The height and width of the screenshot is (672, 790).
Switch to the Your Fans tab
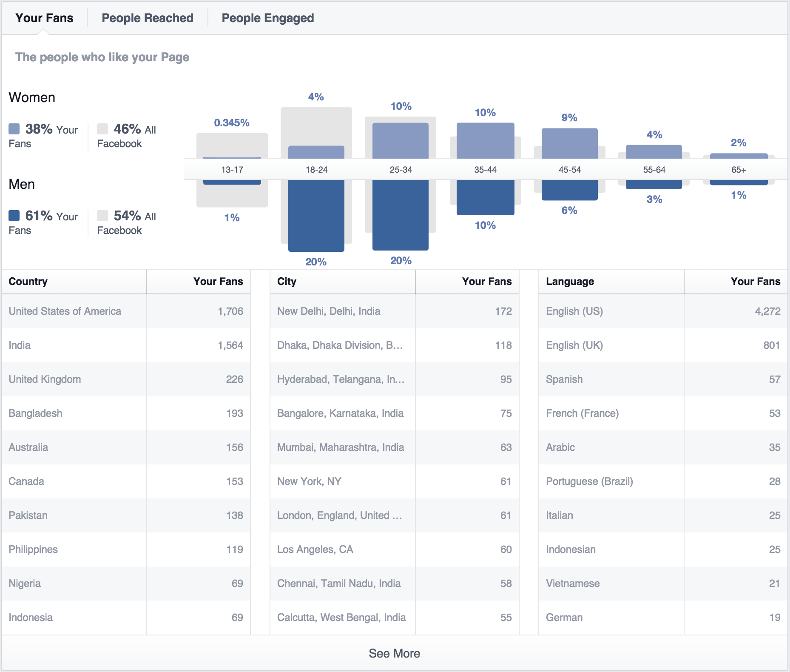(44, 18)
